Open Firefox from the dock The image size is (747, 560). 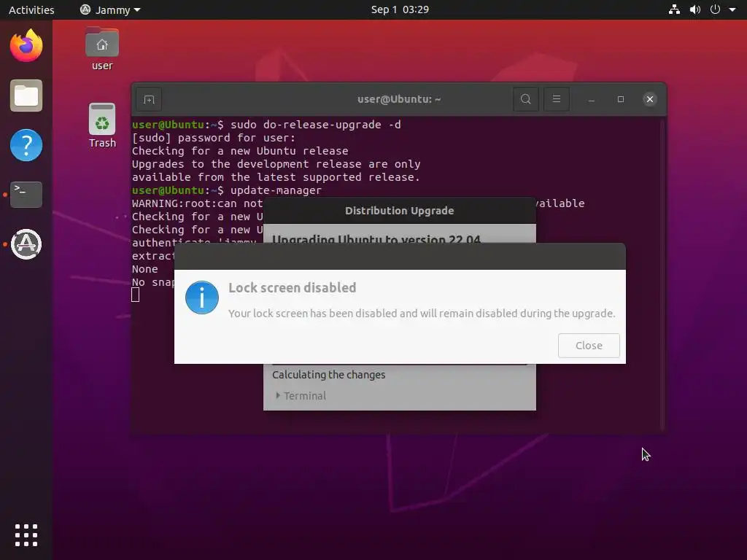pyautogui.click(x=26, y=46)
